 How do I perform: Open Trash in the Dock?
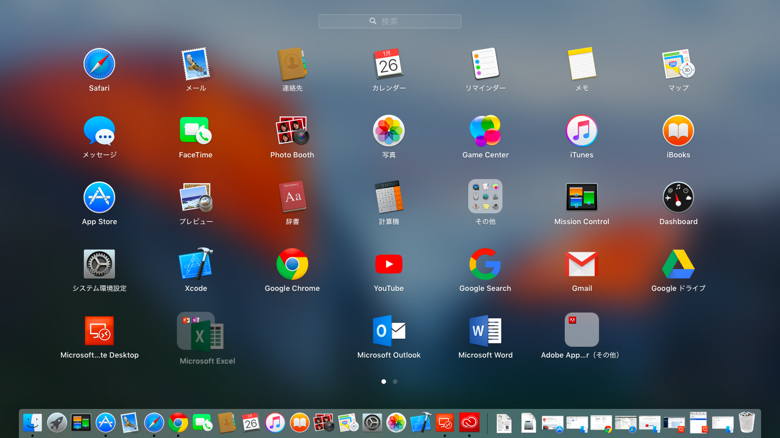[746, 422]
